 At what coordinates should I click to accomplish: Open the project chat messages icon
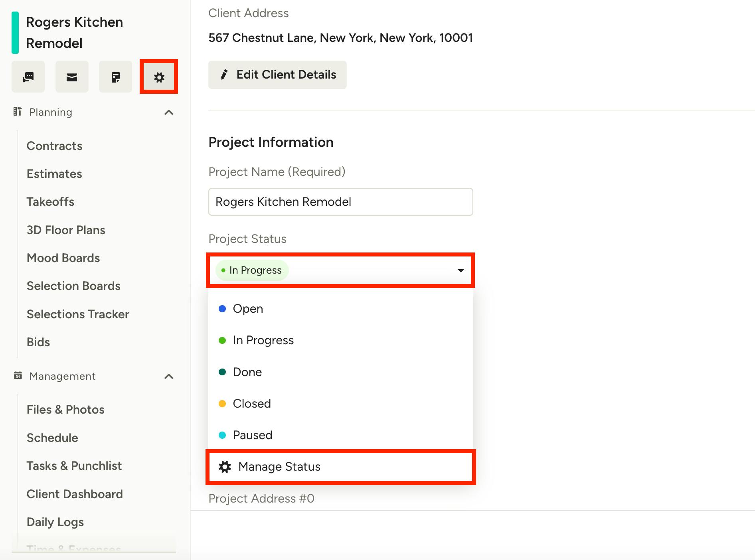point(28,77)
